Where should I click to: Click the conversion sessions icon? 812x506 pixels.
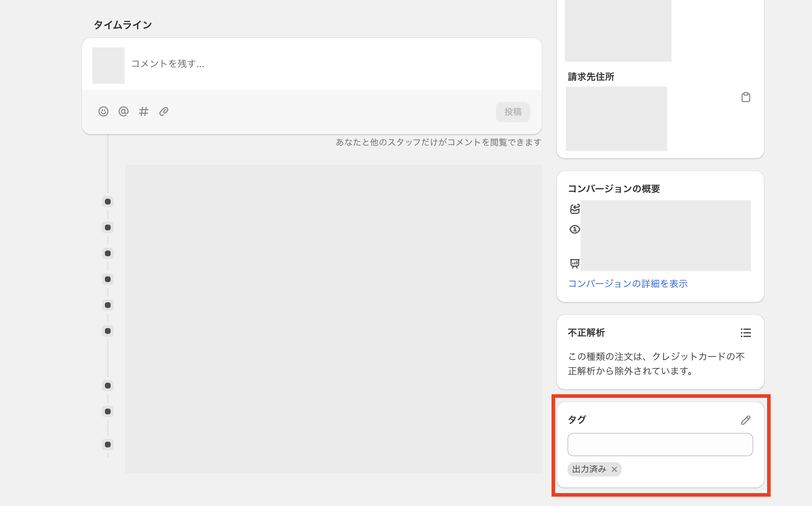coord(575,209)
